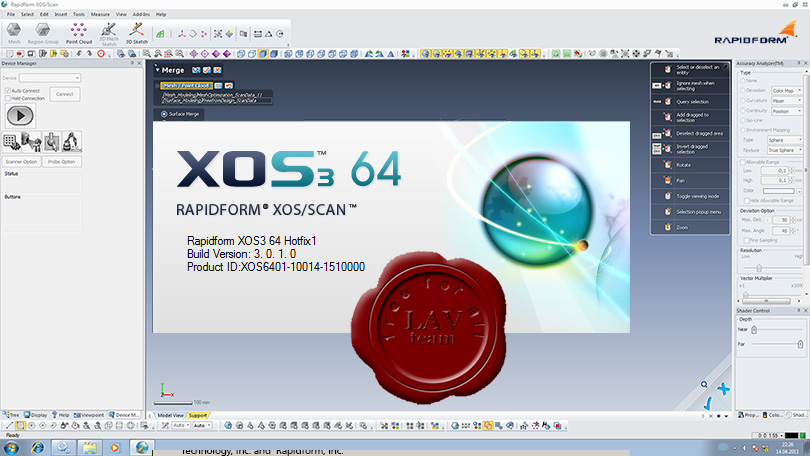
Task: Start scan with large play button
Action: coord(20,116)
